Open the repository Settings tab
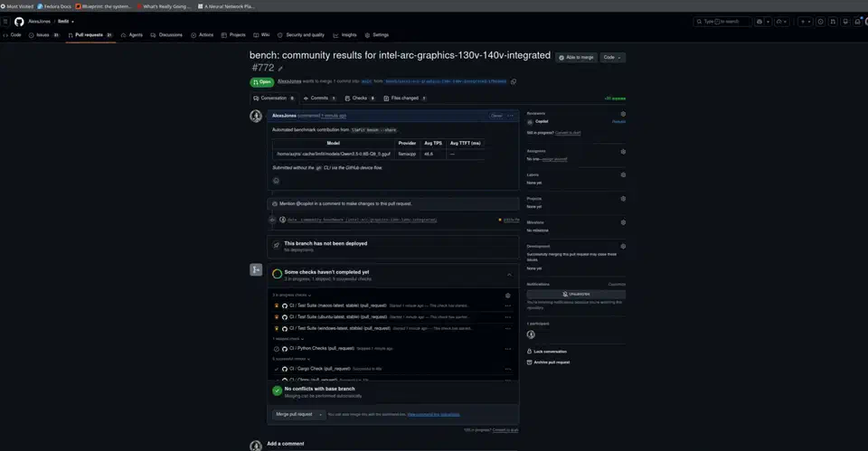 coord(376,35)
